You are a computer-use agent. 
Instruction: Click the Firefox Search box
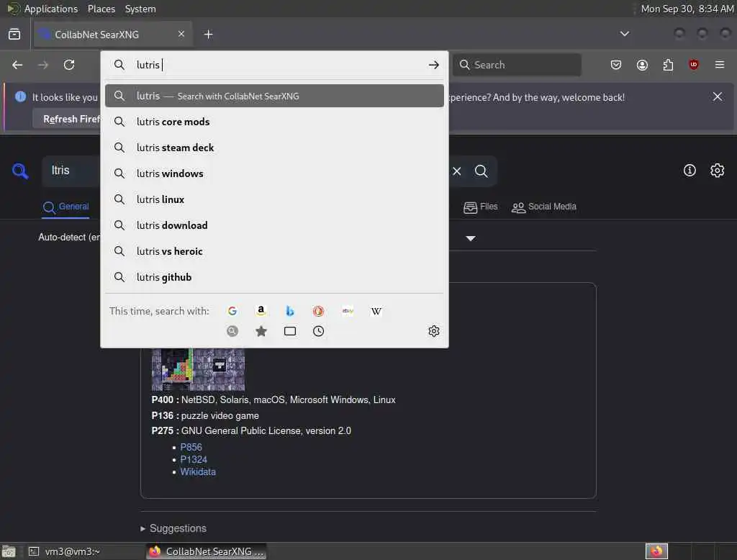[x=517, y=65]
